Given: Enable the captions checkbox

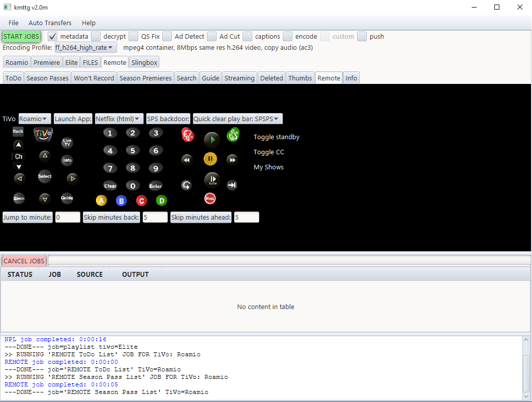Looking at the screenshot, I should [247, 36].
